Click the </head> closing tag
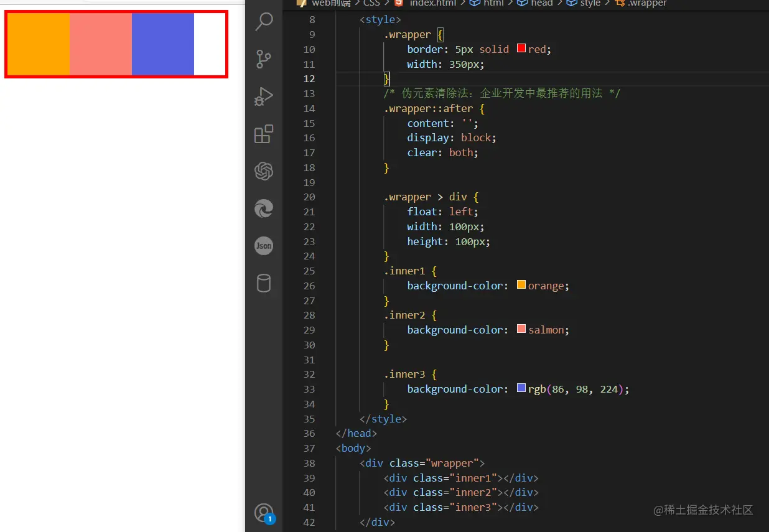This screenshot has height=532, width=769. [x=357, y=433]
